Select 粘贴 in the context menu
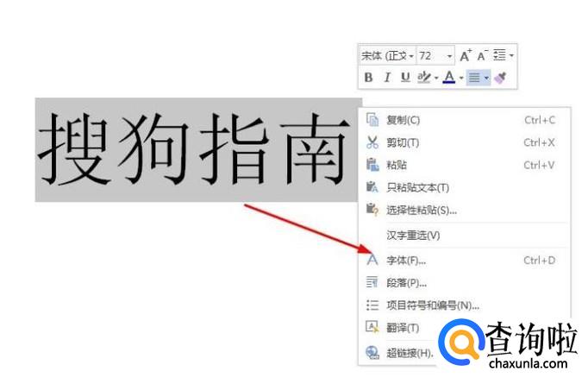 pyautogui.click(x=464, y=165)
